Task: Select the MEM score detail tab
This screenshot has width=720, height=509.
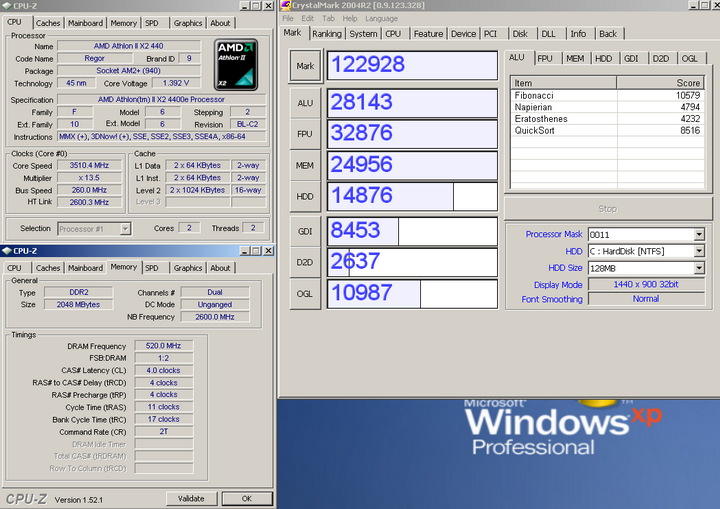Action: tap(575, 58)
